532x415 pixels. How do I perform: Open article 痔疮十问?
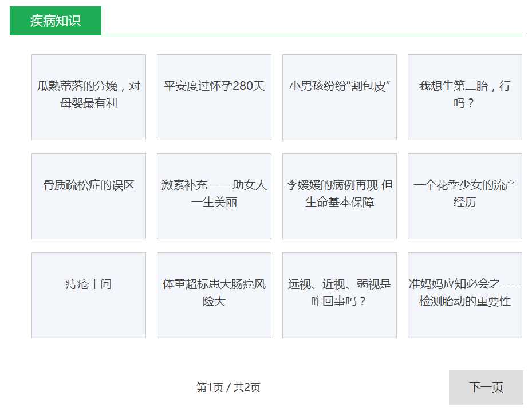click(x=89, y=295)
